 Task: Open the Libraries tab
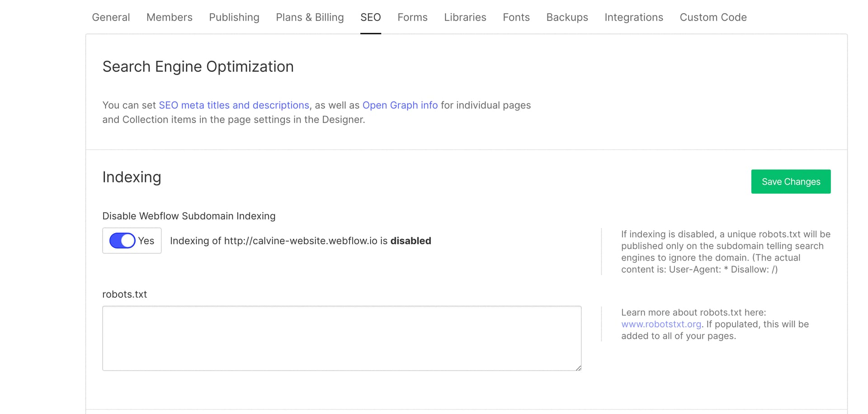[465, 17]
